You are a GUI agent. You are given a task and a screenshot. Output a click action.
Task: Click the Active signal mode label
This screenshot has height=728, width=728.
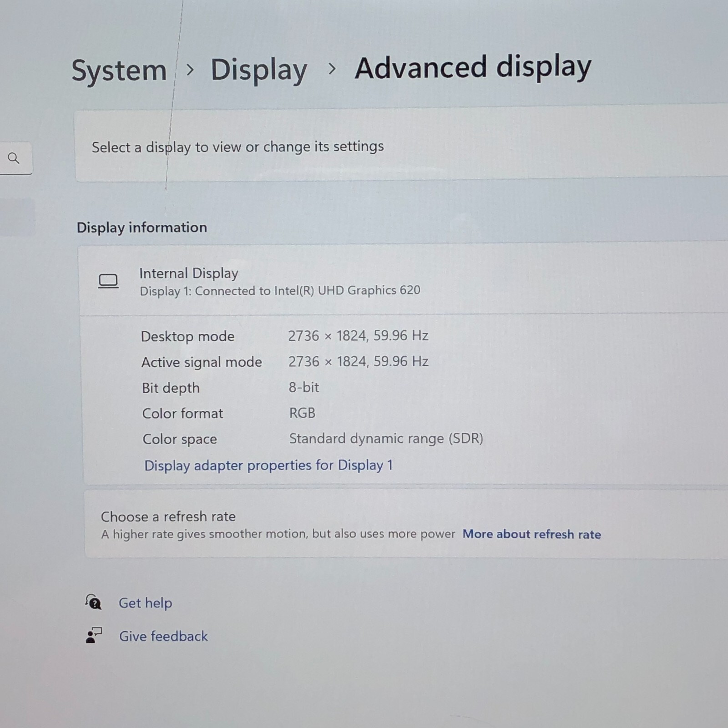pos(202,362)
